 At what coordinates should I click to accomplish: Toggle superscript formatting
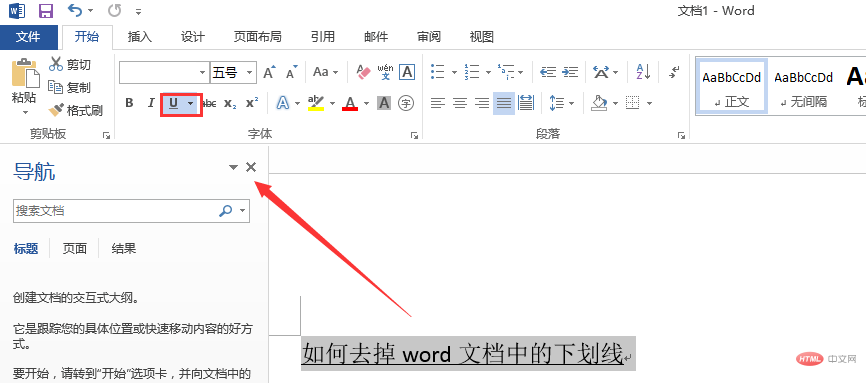tap(252, 103)
